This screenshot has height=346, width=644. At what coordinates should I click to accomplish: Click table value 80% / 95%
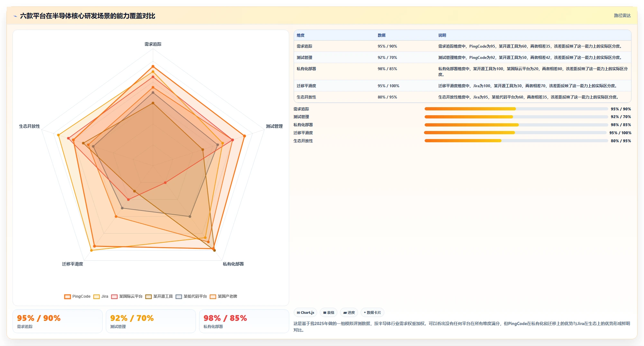click(x=387, y=97)
